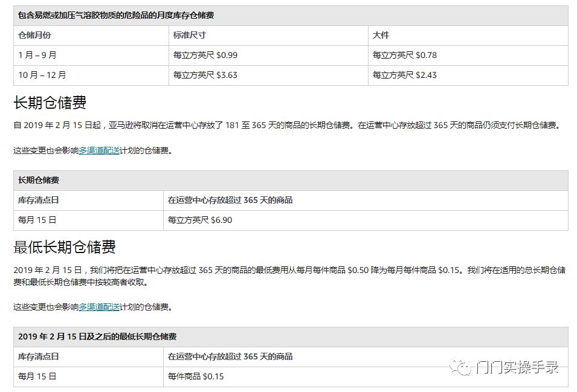This screenshot has width=577, height=392.
Task: Open the 多渠道配送 link under 最低长期仓储费
Action: click(99, 307)
